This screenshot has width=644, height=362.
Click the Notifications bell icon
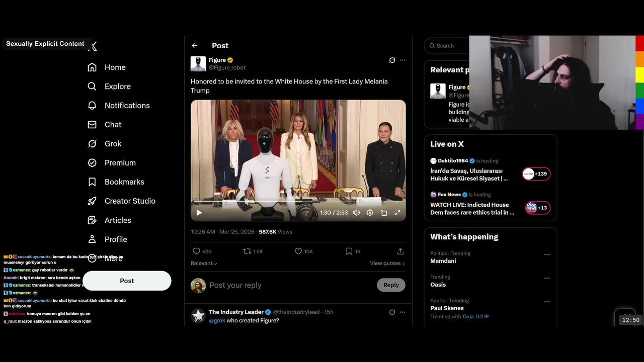(x=92, y=106)
